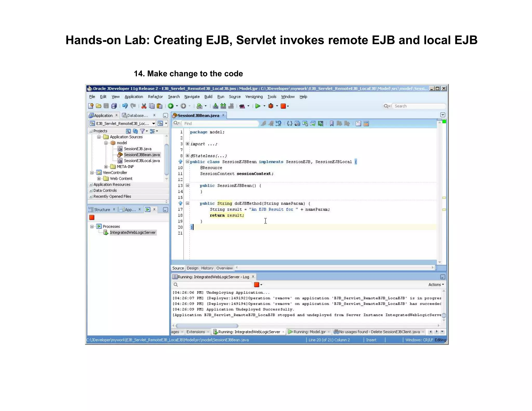
Task: Expand the Data Controls section
Action: (91, 191)
